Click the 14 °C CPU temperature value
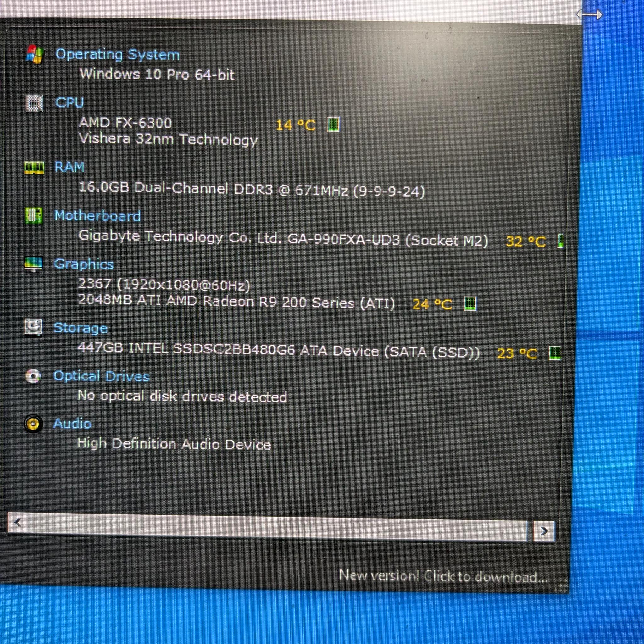The image size is (644, 644). [295, 125]
